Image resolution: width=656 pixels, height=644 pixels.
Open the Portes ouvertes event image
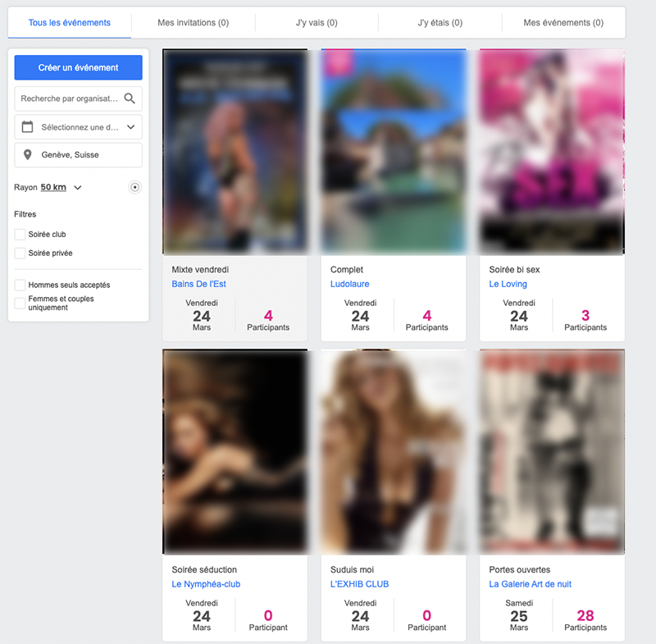click(x=552, y=452)
